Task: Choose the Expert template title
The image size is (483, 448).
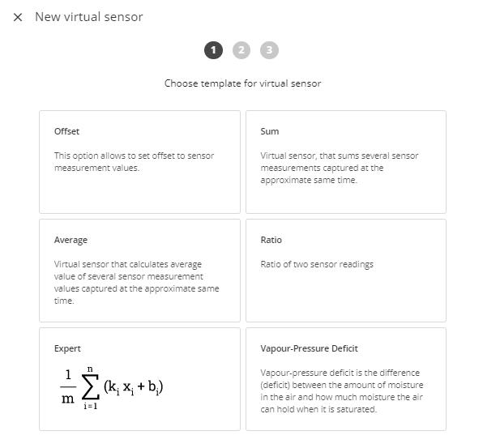Action: (67, 349)
